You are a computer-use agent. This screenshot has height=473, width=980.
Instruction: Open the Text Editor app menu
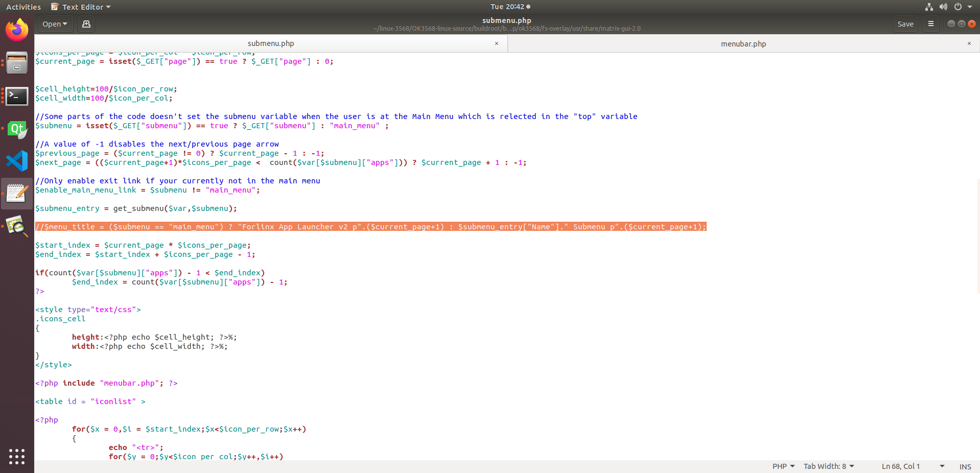click(81, 7)
